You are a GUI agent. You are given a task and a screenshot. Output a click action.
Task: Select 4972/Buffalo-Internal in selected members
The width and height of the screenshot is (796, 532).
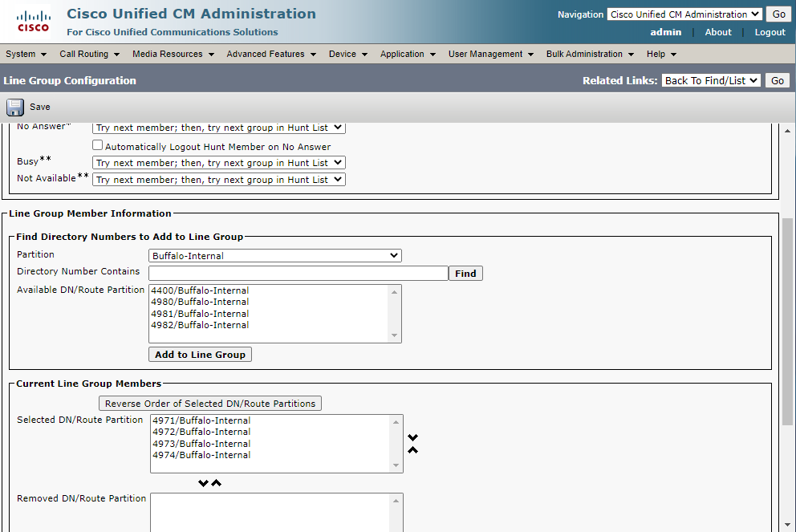pyautogui.click(x=201, y=432)
